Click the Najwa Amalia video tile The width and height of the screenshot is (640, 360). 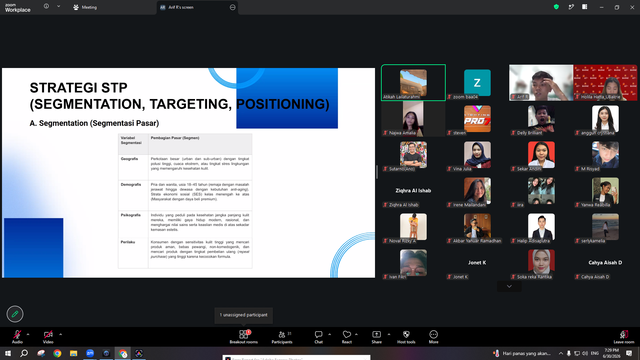point(413,118)
